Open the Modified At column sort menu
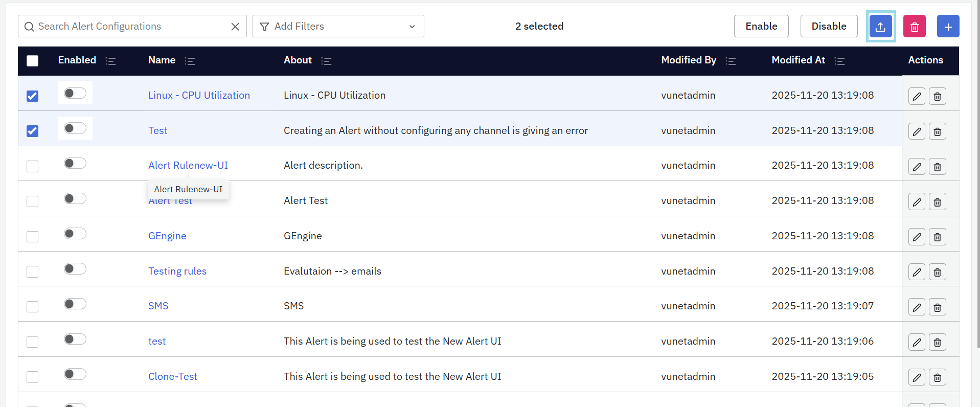This screenshot has width=980, height=407. click(x=839, y=61)
